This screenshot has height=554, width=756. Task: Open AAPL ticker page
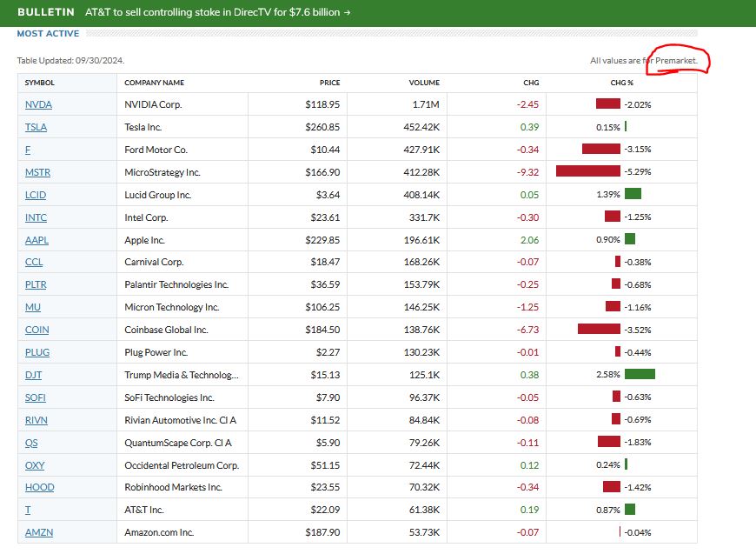coord(37,240)
